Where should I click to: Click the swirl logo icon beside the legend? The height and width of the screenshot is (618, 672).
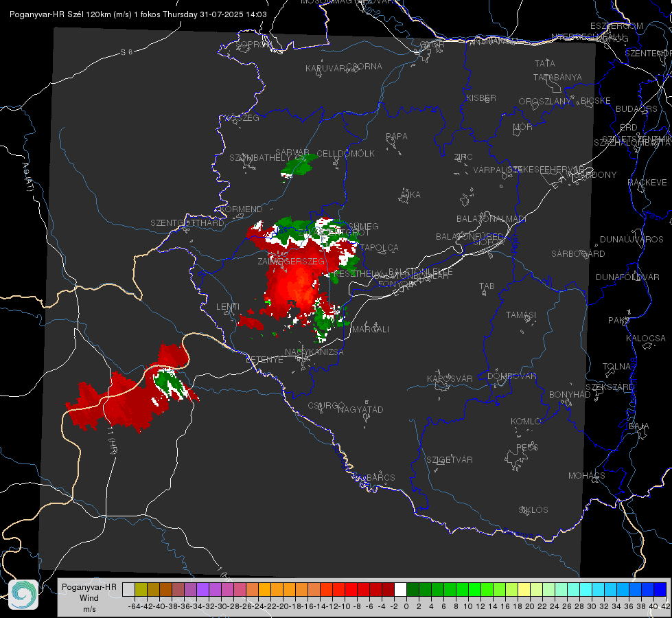23,595
